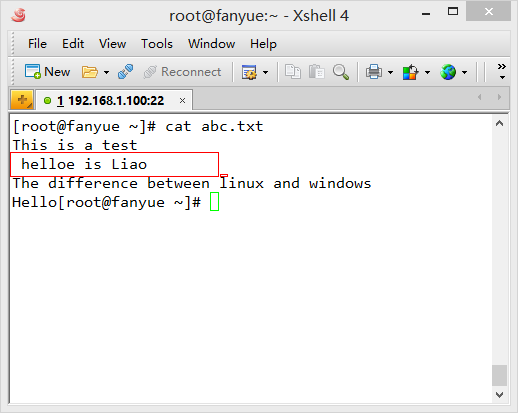This screenshot has width=518, height=413.
Task: Click the Find magnifier icon
Action: point(341,72)
